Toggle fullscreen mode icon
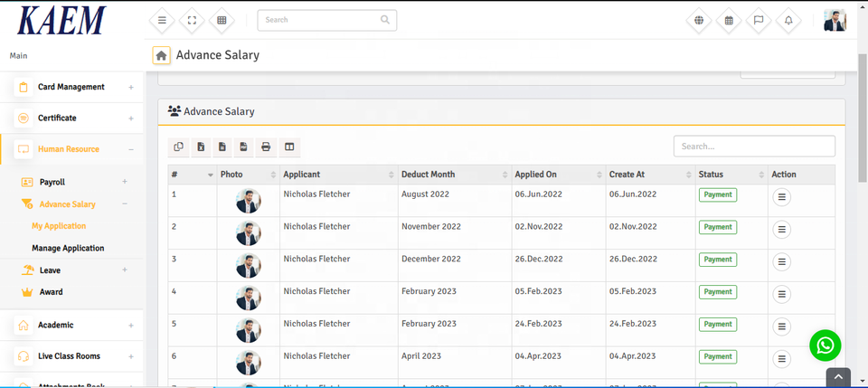 pyautogui.click(x=191, y=20)
